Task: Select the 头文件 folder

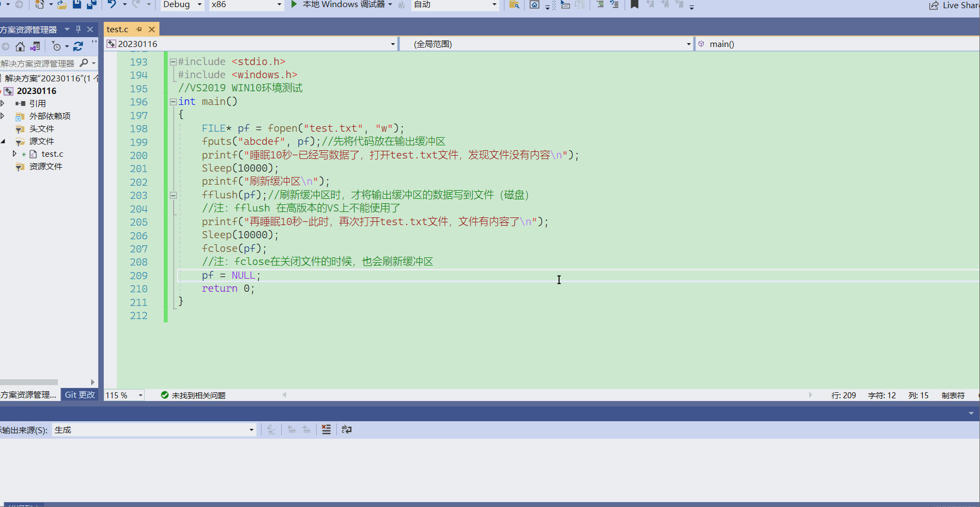Action: 41,128
